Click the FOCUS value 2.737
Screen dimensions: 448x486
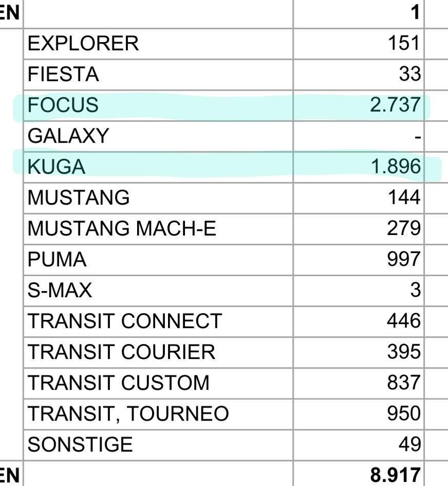[395, 105]
